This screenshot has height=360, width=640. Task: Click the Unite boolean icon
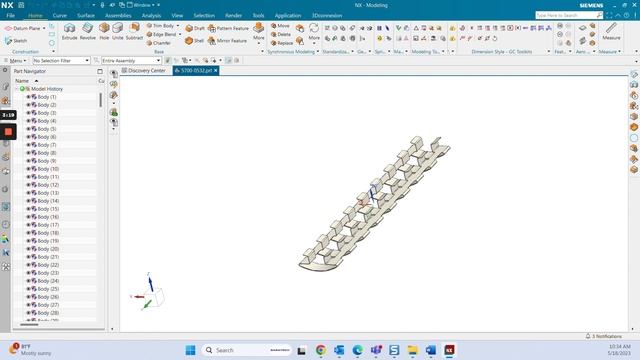point(118,31)
